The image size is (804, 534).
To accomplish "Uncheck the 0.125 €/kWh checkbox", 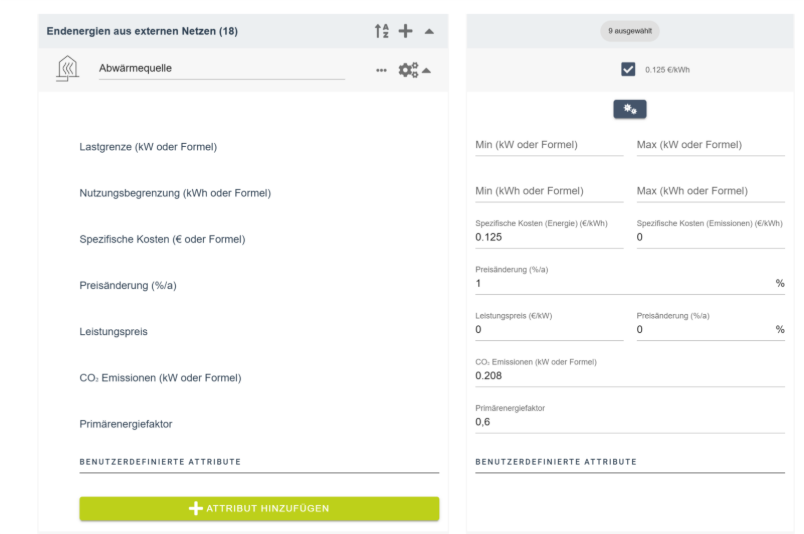I will (628, 69).
